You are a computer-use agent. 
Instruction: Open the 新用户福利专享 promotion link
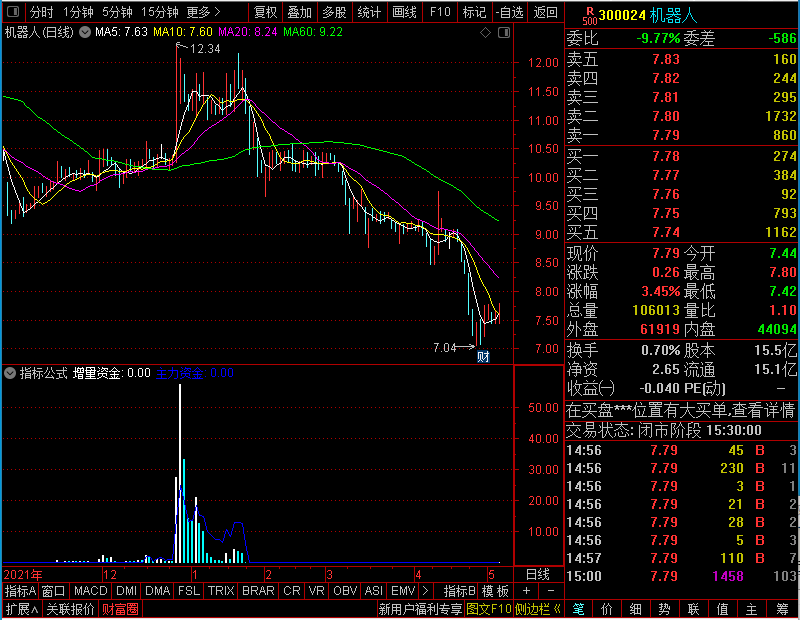420,609
